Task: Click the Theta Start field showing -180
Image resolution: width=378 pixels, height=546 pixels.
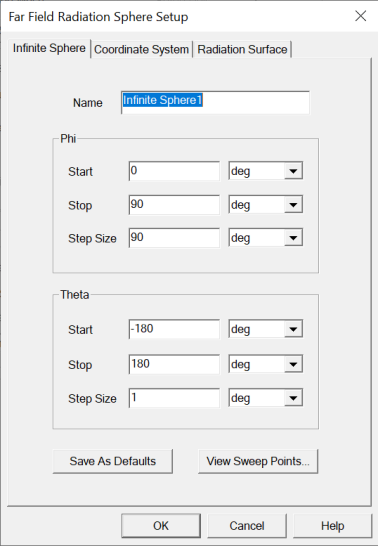Action: (174, 329)
